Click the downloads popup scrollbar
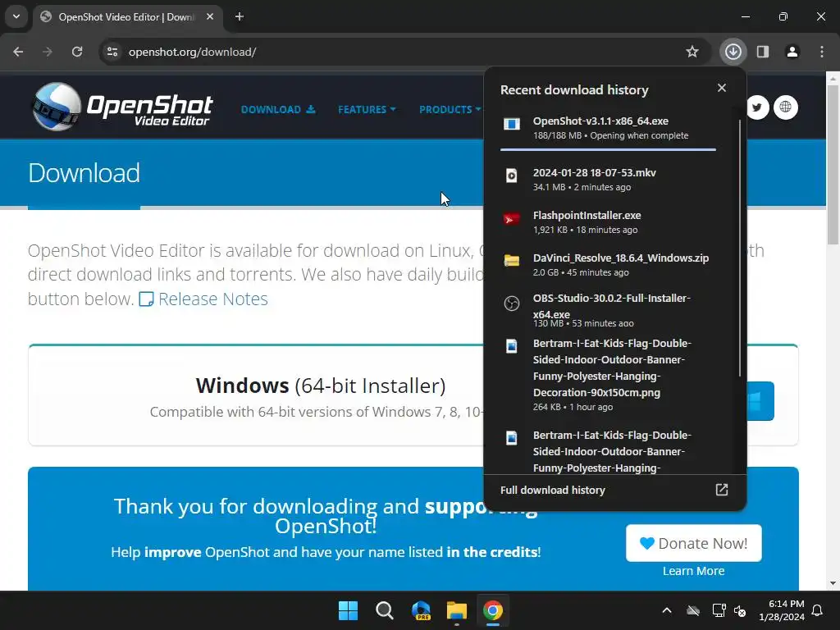 pyautogui.click(x=740, y=248)
